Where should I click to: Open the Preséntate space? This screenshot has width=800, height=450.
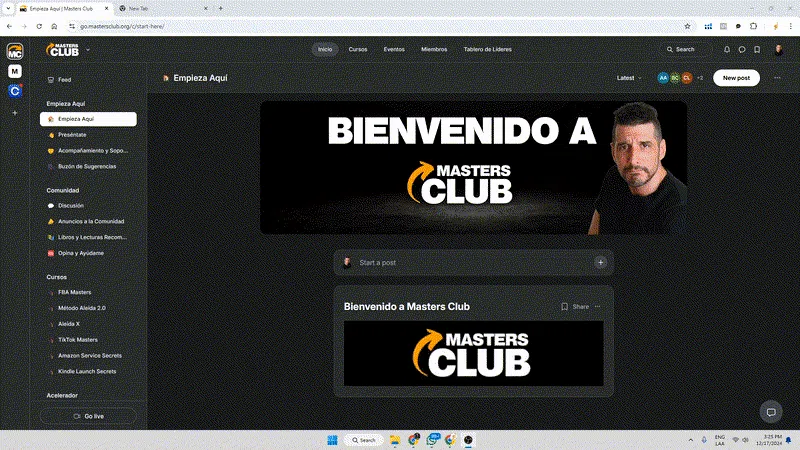tap(88, 135)
